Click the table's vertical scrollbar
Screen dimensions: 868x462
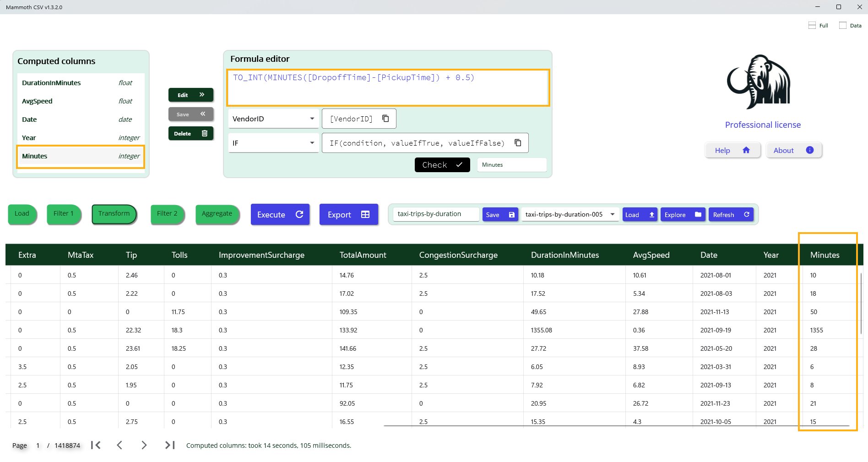click(861, 303)
